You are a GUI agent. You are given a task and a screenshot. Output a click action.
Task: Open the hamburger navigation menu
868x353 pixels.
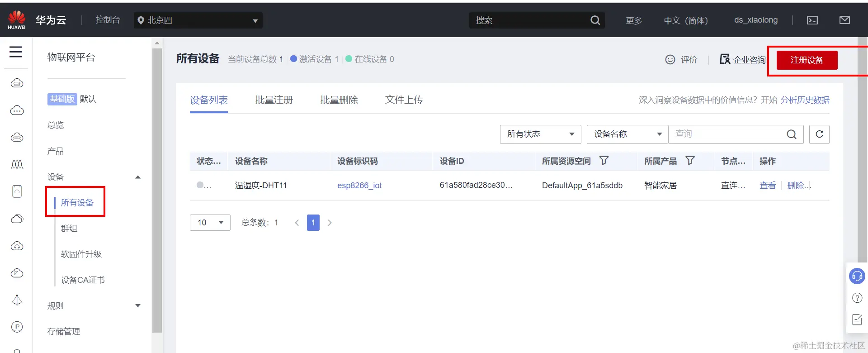16,52
